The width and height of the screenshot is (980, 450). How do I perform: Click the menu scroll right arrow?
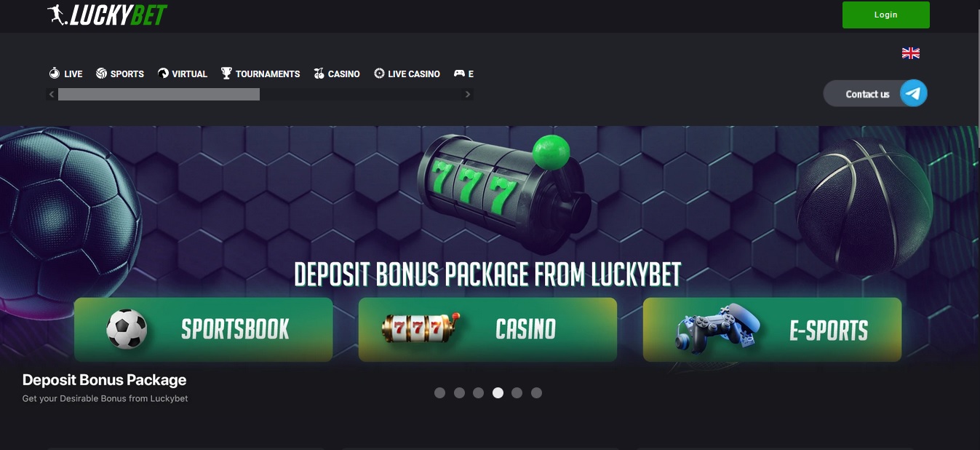pos(468,95)
